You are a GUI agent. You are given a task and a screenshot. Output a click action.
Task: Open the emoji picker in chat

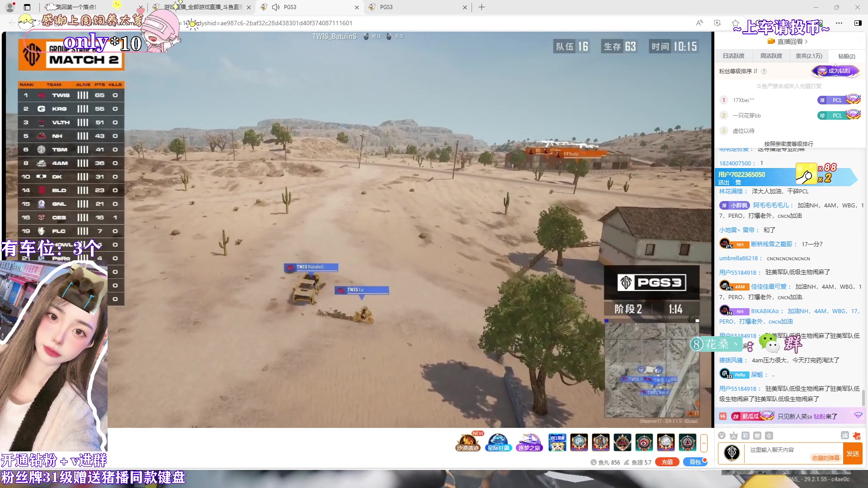click(722, 436)
